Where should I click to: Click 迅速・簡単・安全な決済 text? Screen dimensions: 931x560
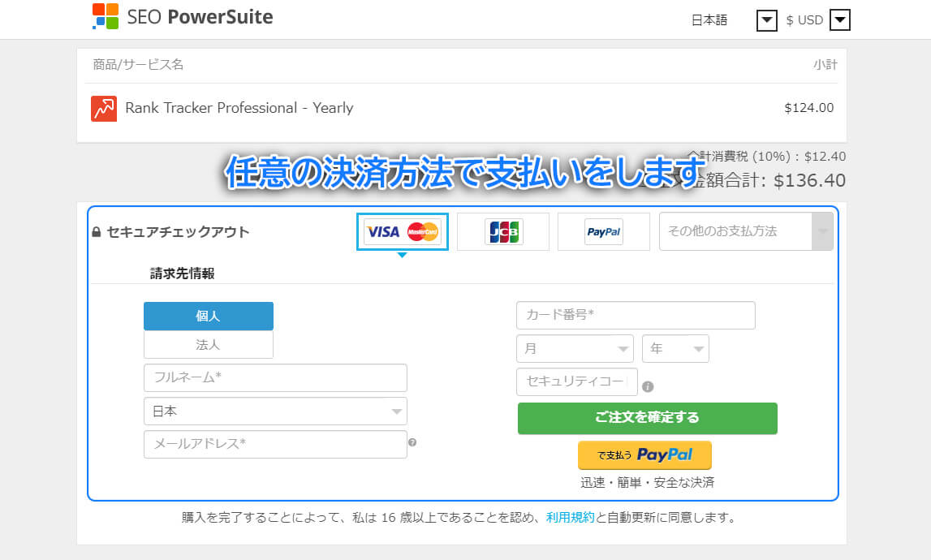(647, 482)
